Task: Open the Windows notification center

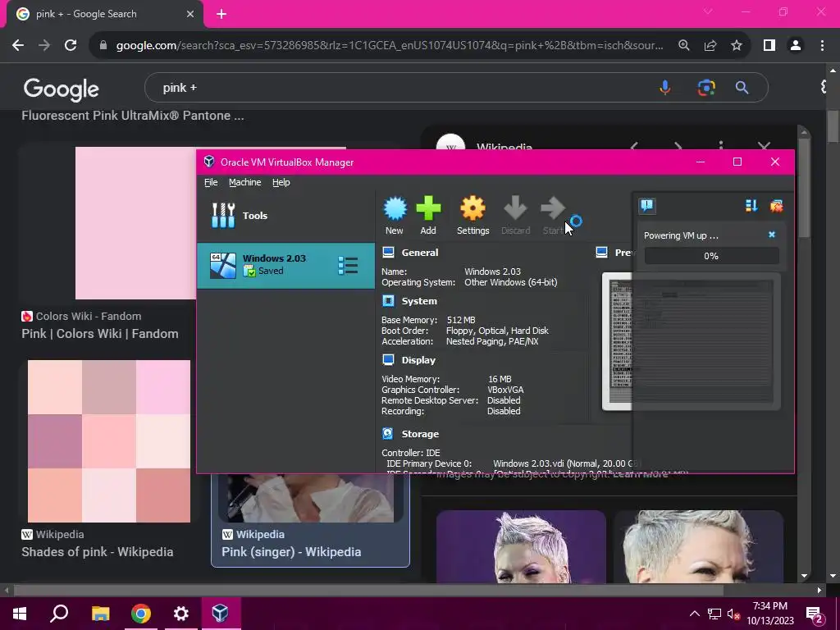Action: [815, 614]
